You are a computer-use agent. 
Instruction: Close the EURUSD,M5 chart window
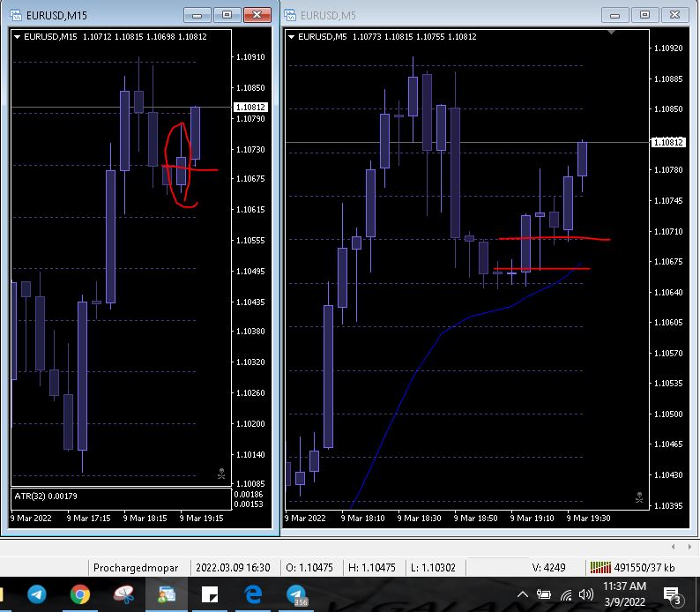(x=675, y=15)
